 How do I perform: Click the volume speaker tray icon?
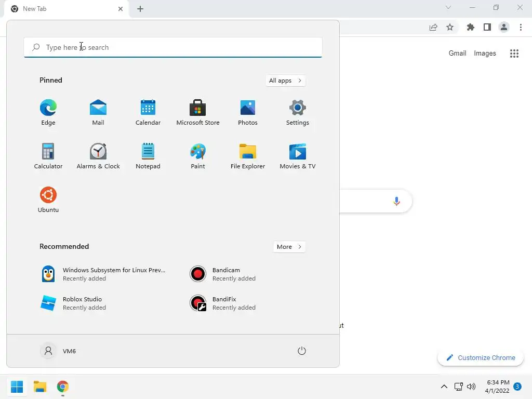[471, 387]
